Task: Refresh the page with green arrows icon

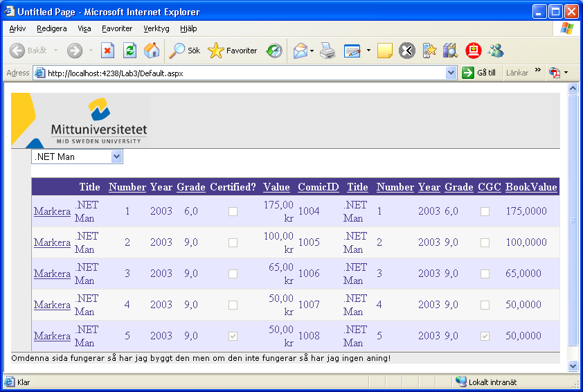Action: pyautogui.click(x=129, y=51)
